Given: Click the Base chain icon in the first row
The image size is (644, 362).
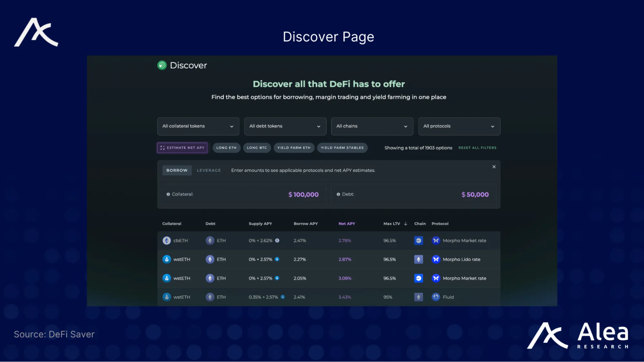Looking at the screenshot, I should click(x=418, y=240).
